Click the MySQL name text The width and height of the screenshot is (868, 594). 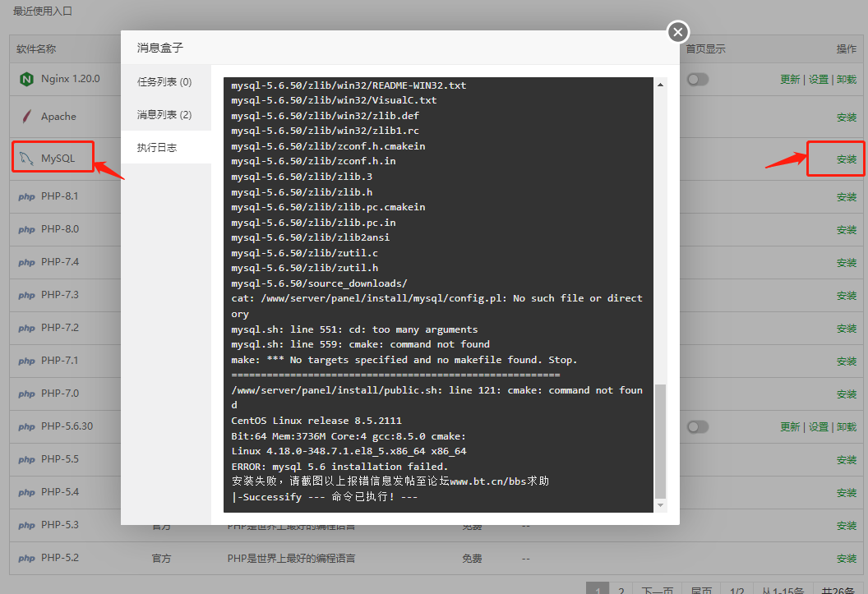coord(58,159)
